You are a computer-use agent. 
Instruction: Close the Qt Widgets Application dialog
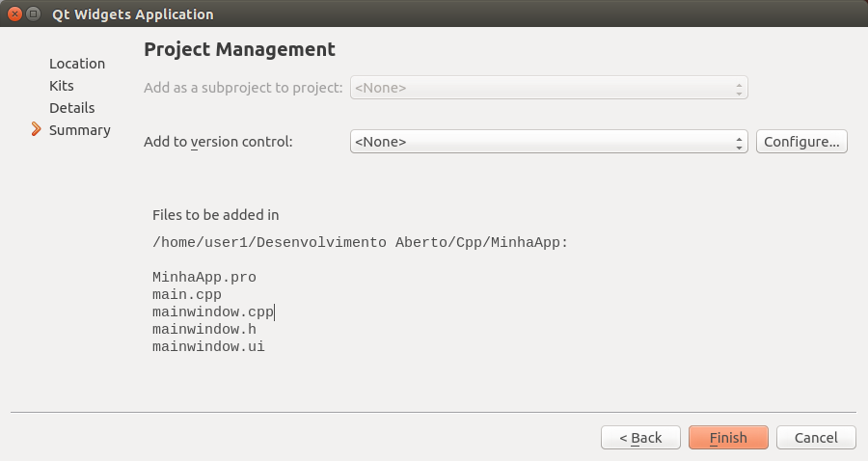coord(14,14)
